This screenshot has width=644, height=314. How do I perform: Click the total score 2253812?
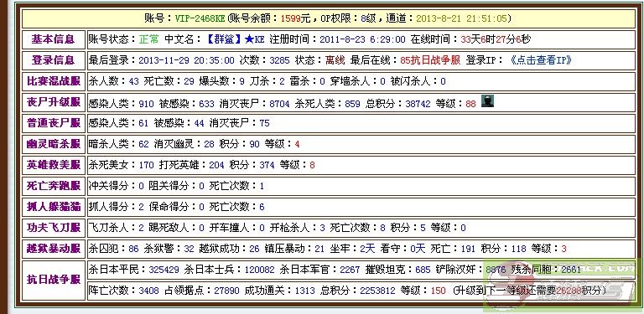point(377,291)
